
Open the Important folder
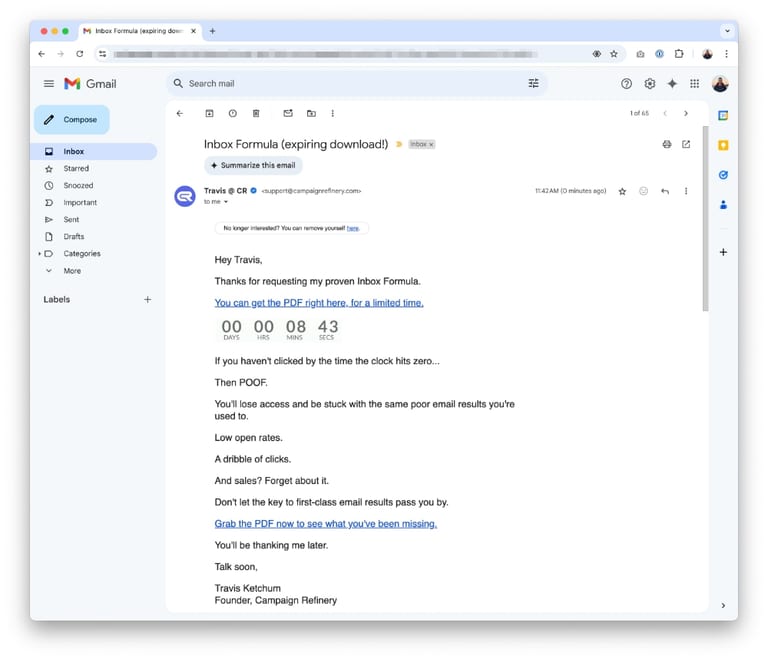coord(94,203)
